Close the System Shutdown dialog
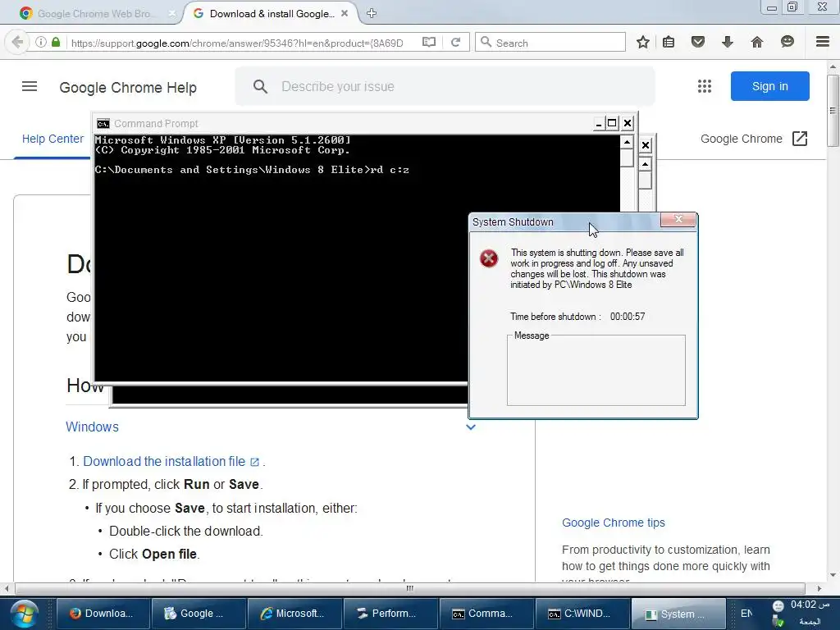Viewport: 840px width, 630px height. (678, 219)
